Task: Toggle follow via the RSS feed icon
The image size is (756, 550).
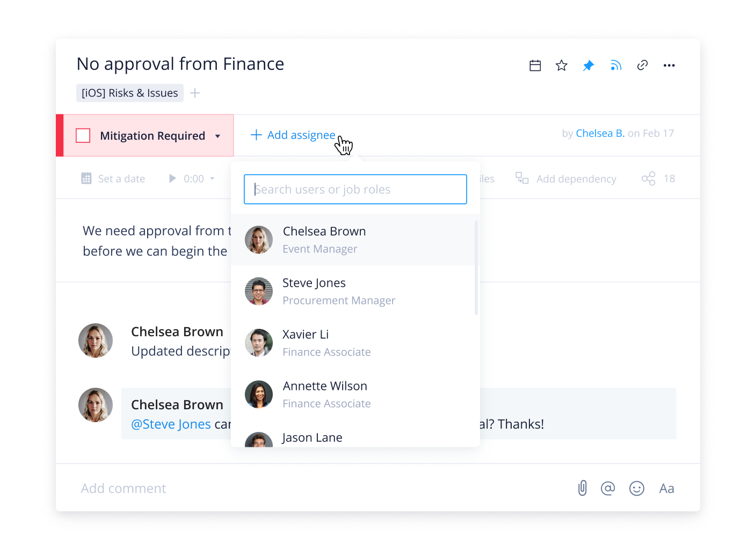Action: click(x=615, y=66)
